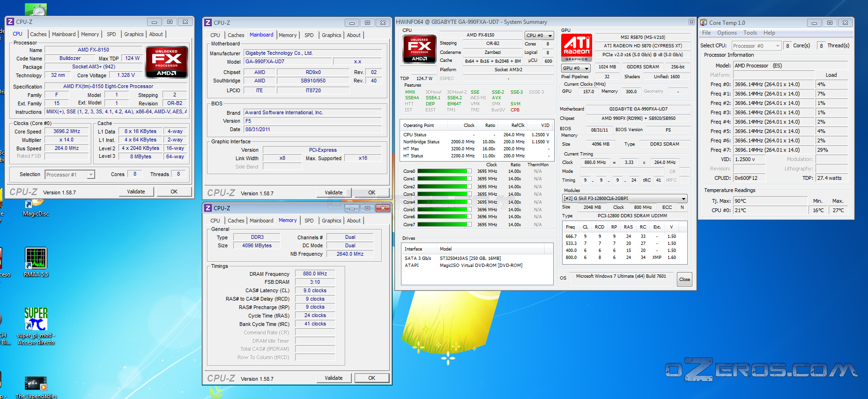Click Validate in CPU-Z CPU window
This screenshot has width=868, height=399.
[136, 192]
